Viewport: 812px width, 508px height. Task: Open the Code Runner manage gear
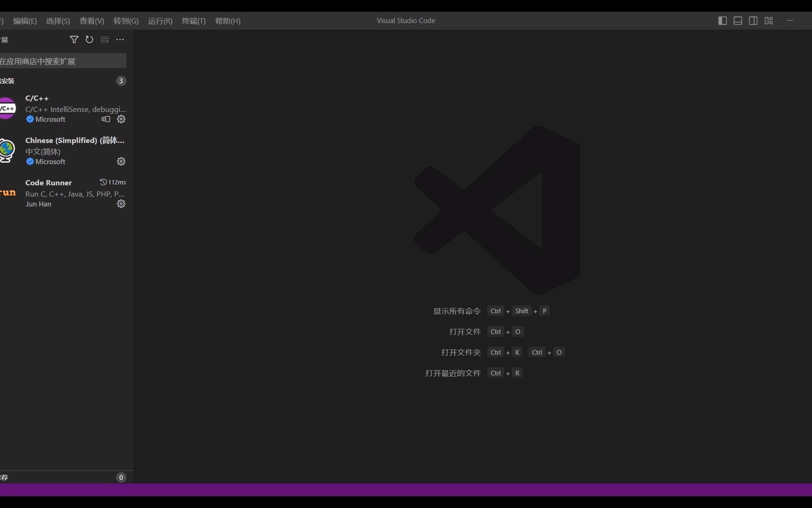pyautogui.click(x=121, y=204)
